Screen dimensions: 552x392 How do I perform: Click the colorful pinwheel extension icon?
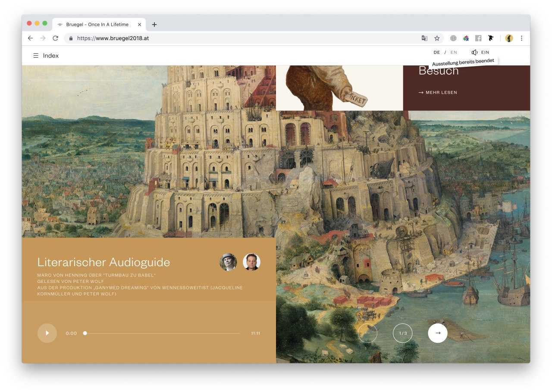pyautogui.click(x=466, y=38)
